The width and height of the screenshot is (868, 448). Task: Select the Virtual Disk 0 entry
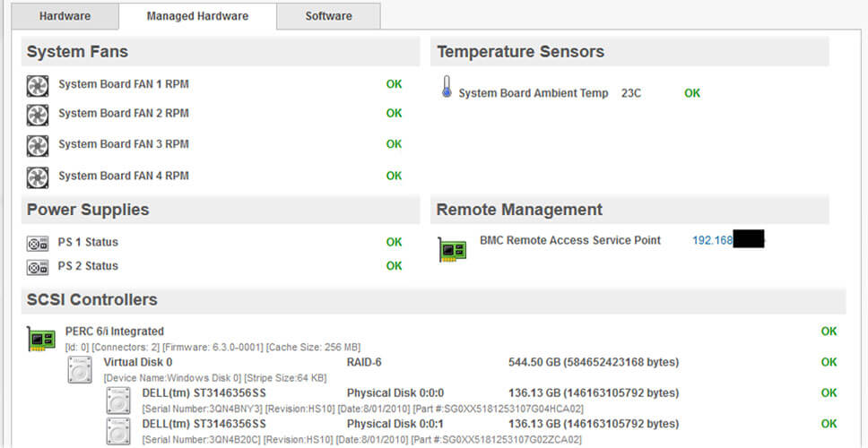click(x=138, y=362)
